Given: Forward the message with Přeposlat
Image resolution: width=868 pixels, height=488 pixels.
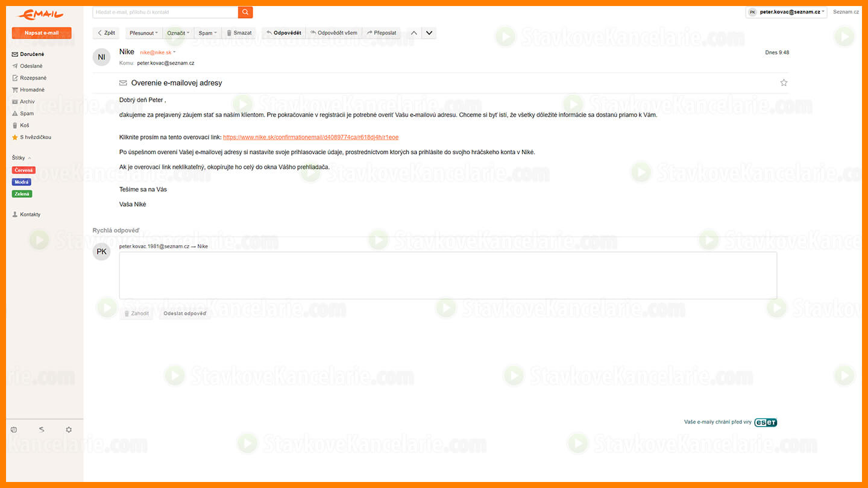Looking at the screenshot, I should (x=382, y=33).
